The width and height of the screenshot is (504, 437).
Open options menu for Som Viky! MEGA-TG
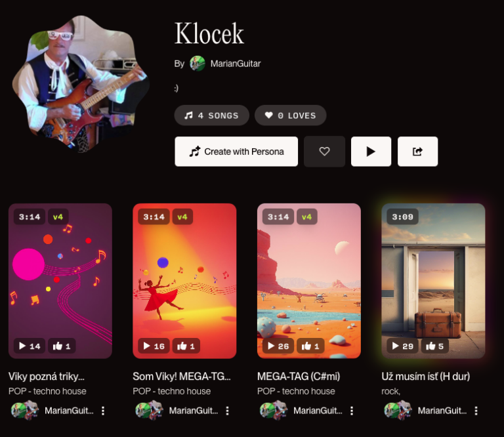(x=227, y=411)
